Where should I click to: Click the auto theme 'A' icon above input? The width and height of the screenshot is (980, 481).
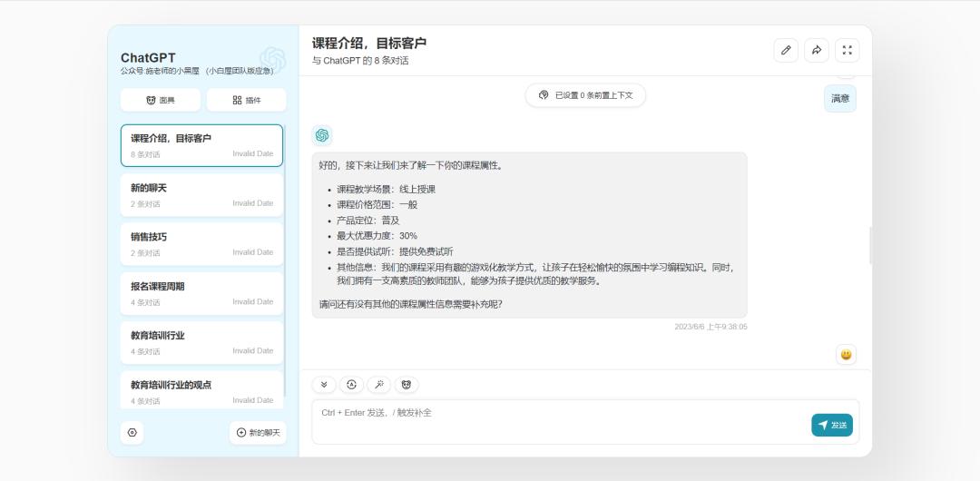pyautogui.click(x=351, y=385)
